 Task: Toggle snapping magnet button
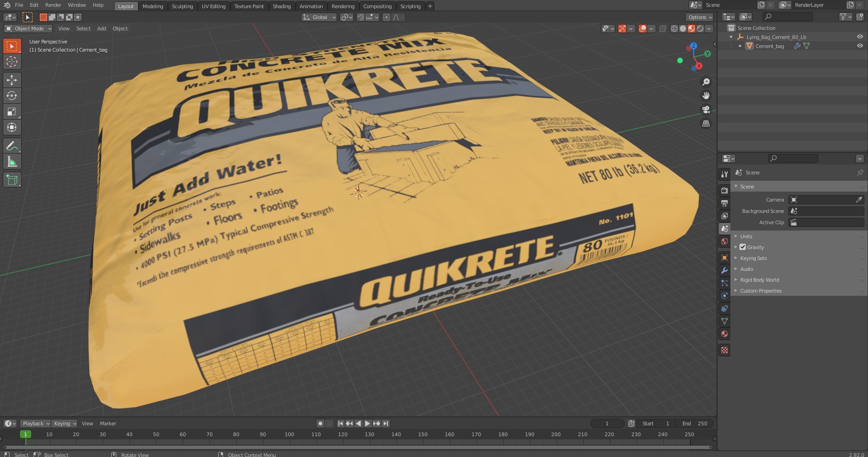[x=361, y=17]
